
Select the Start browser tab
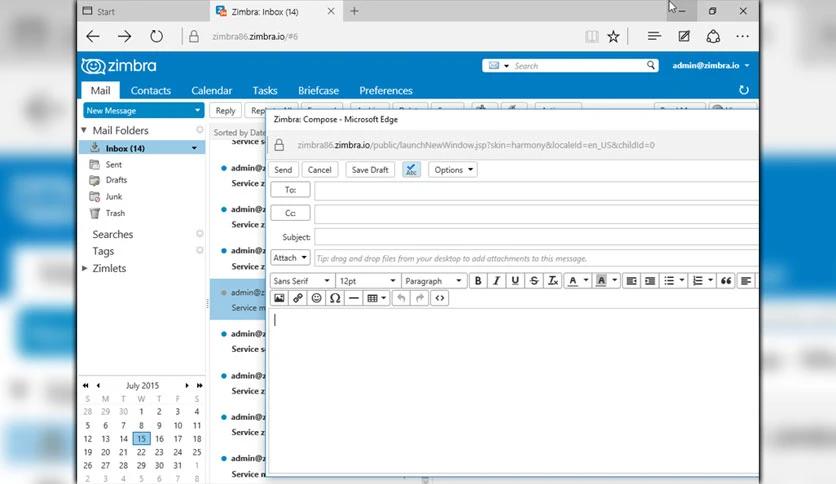click(x=143, y=11)
